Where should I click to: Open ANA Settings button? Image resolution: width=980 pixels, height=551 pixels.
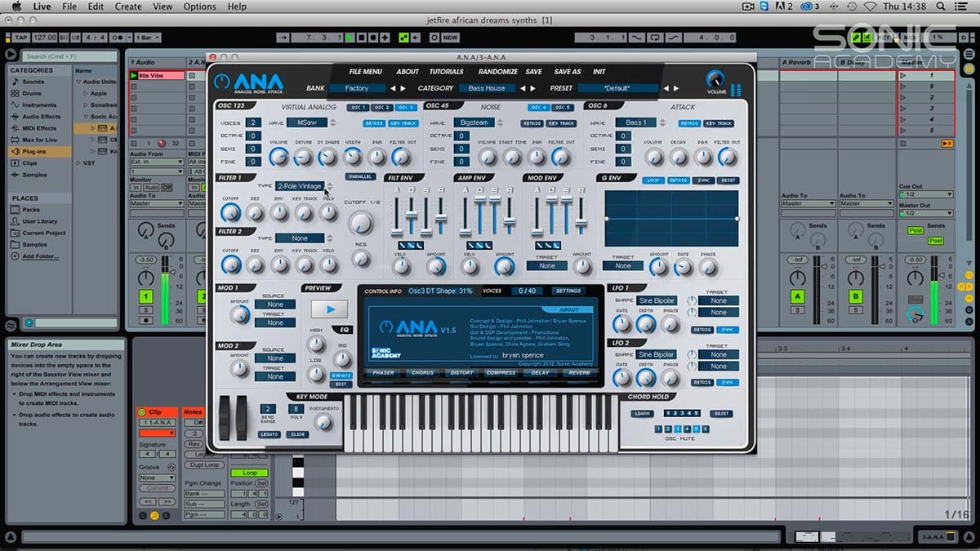click(568, 291)
